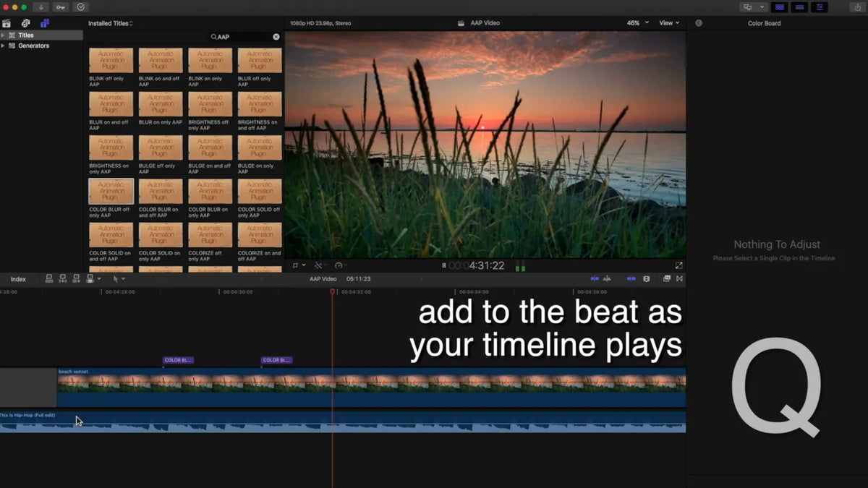This screenshot has height=488, width=868.
Task: Select the COLOR BLUR on and off AAP
Action: click(161, 192)
